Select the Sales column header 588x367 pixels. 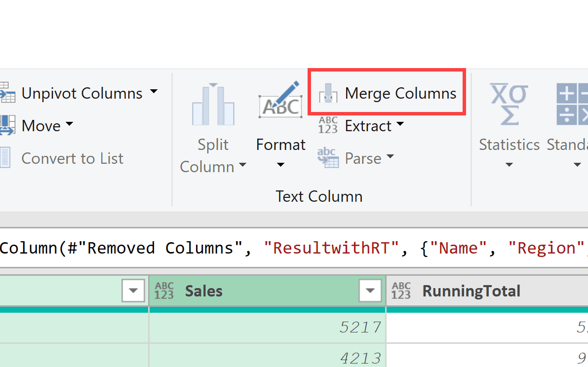coord(268,291)
